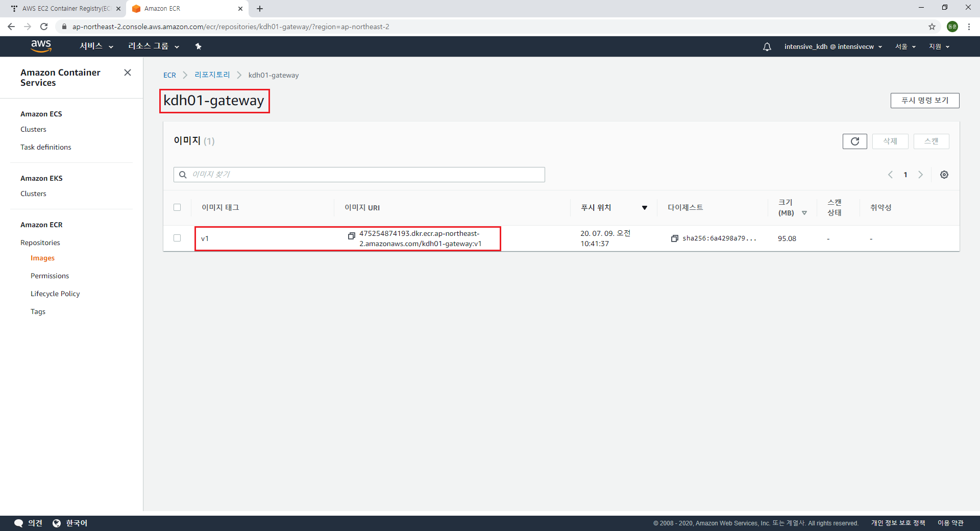Image resolution: width=980 pixels, height=531 pixels.
Task: Click the pin favorites star icon
Action: click(x=199, y=46)
